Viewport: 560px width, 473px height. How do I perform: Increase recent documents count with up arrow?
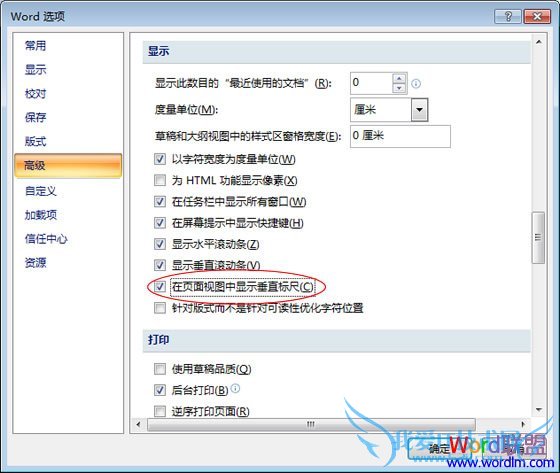(399, 78)
